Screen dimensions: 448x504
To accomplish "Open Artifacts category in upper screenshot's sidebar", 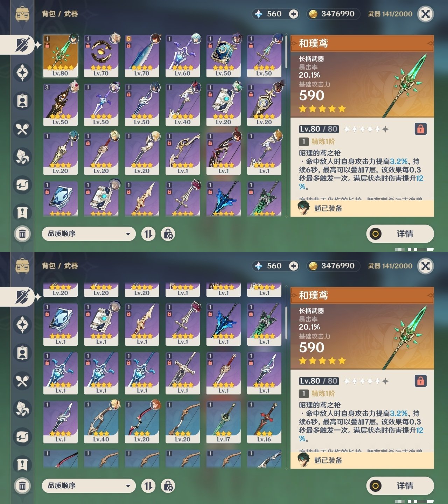I will click(x=22, y=73).
